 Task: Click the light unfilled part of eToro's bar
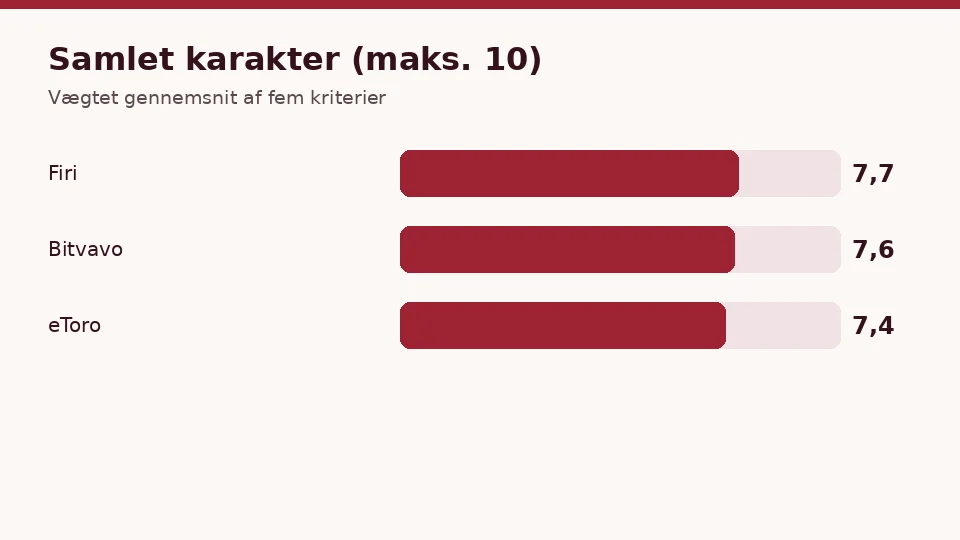[784, 325]
